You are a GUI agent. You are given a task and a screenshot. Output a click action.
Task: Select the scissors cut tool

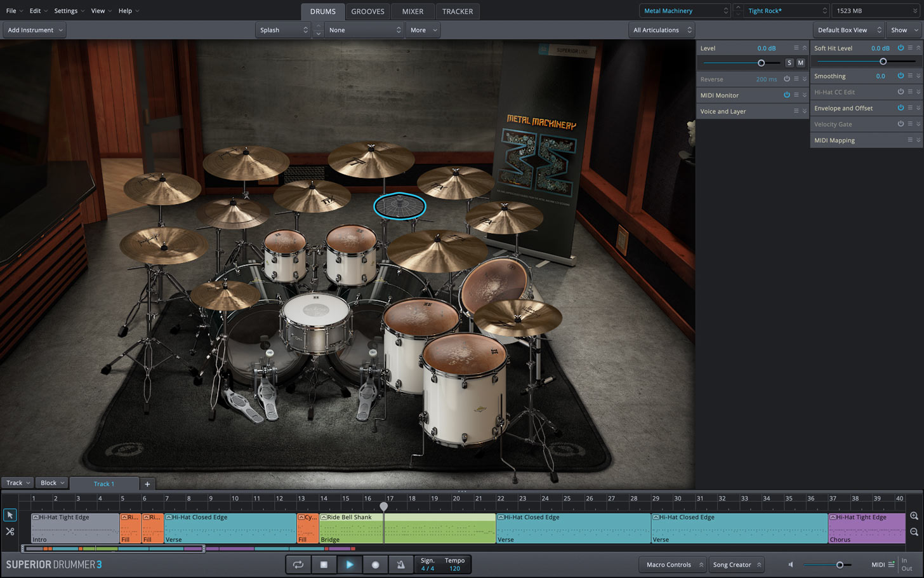point(10,532)
